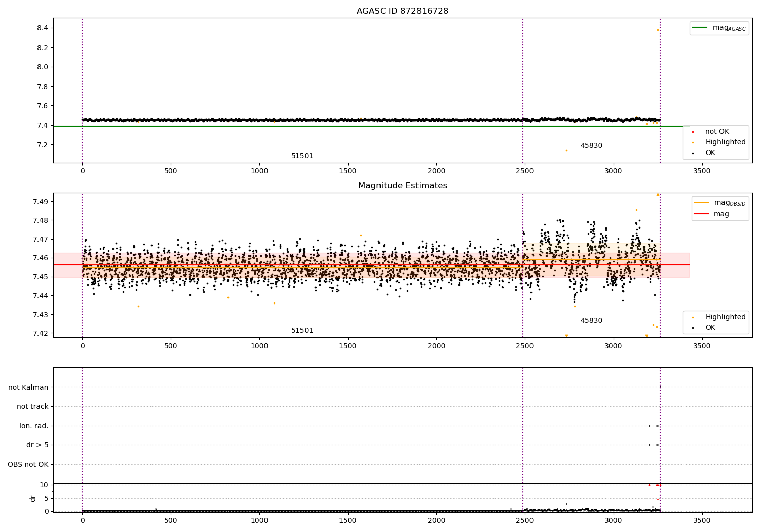Click the '7.47' y-axis tick label
Image resolution: width=760 pixels, height=532 pixels.
pyautogui.click(x=41, y=239)
